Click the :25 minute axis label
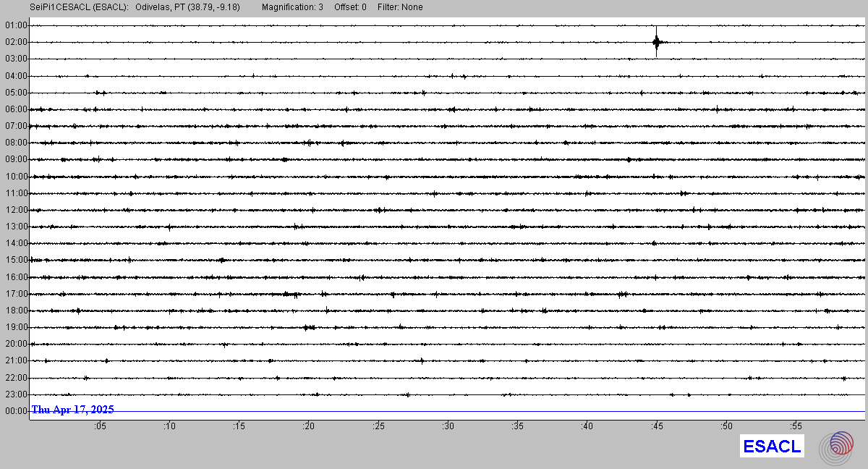Image resolution: width=868 pixels, height=469 pixels. (x=378, y=427)
